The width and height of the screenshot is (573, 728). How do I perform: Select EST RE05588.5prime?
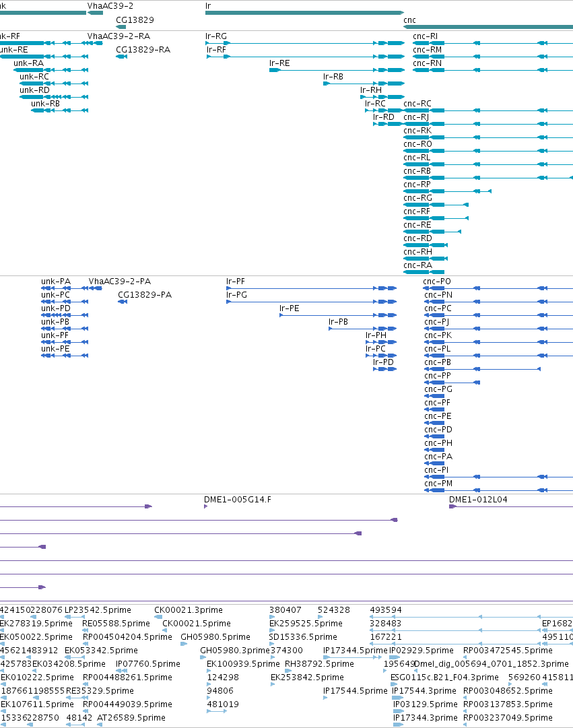[x=116, y=624]
